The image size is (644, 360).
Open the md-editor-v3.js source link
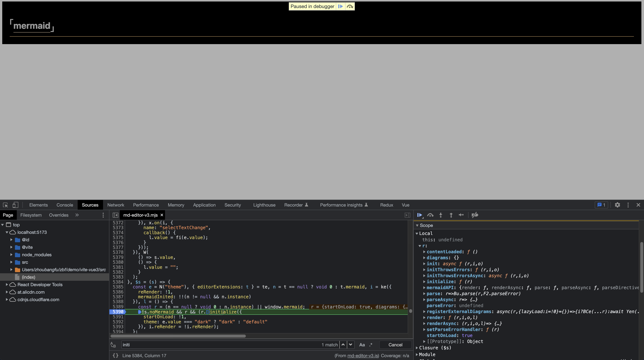pyautogui.click(x=363, y=356)
